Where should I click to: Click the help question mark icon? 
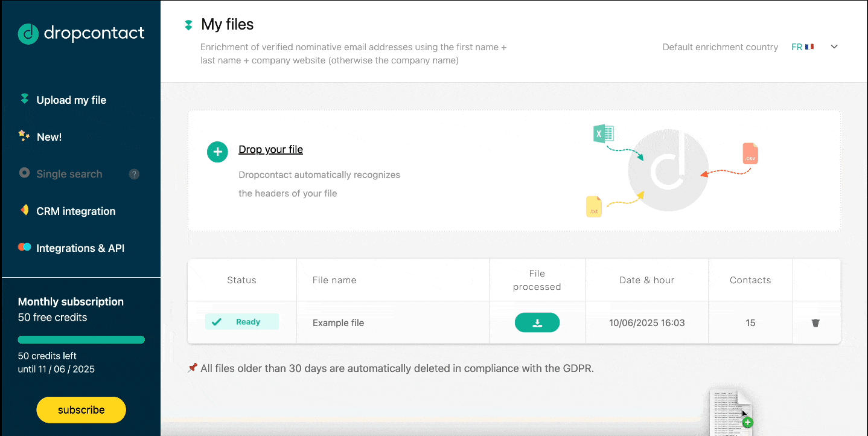pos(134,175)
